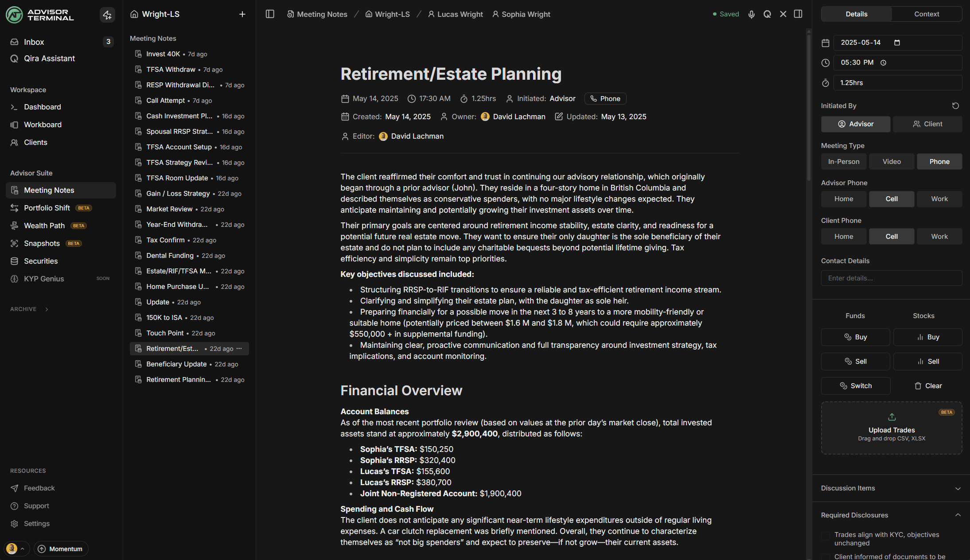Screen dimensions: 970x560
Task: Click the Buy button under Funds
Action: coord(855,337)
